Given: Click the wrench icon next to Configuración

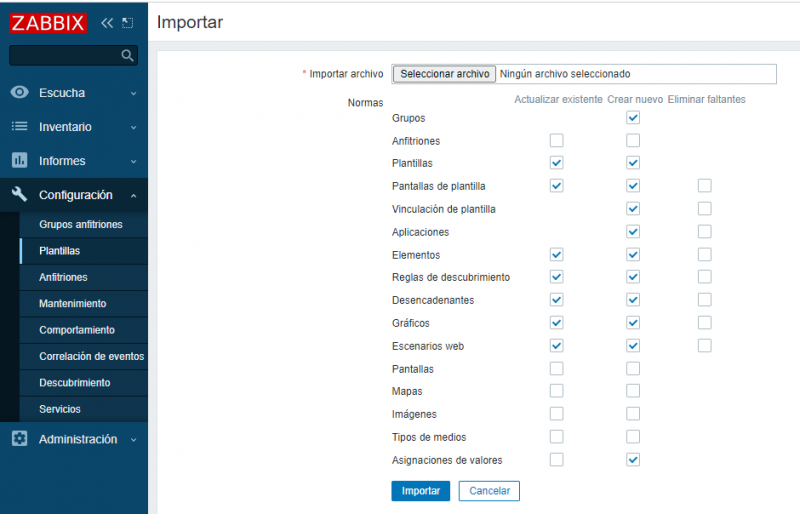Looking at the screenshot, I should coord(19,194).
